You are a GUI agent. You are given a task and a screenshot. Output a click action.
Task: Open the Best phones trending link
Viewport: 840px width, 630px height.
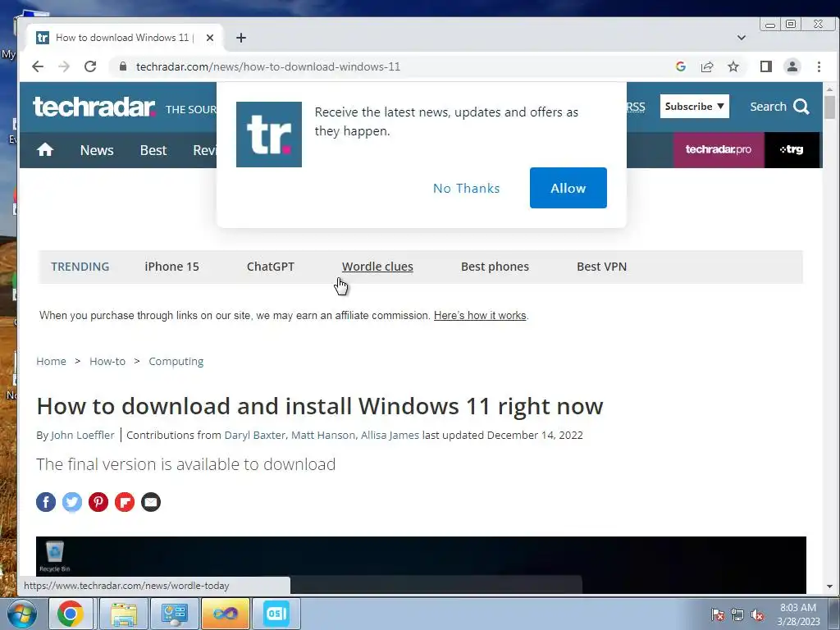tap(495, 267)
